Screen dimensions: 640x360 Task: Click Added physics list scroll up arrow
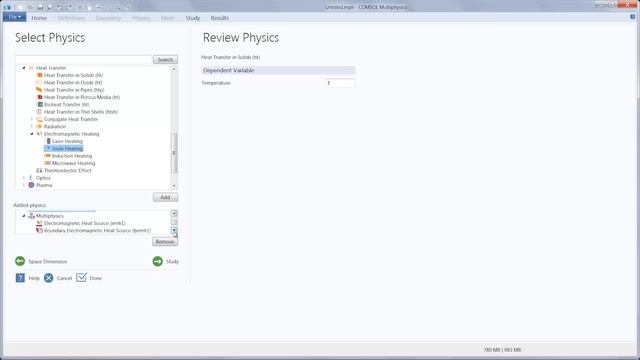174,213
